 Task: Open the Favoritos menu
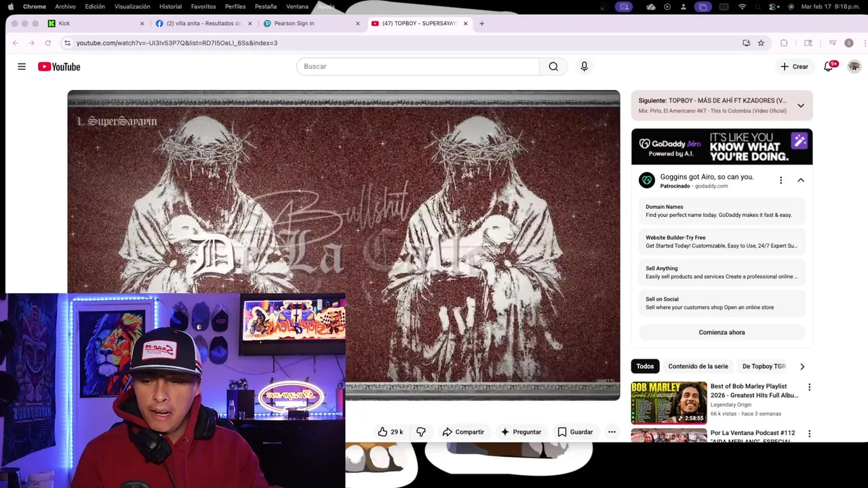(203, 7)
